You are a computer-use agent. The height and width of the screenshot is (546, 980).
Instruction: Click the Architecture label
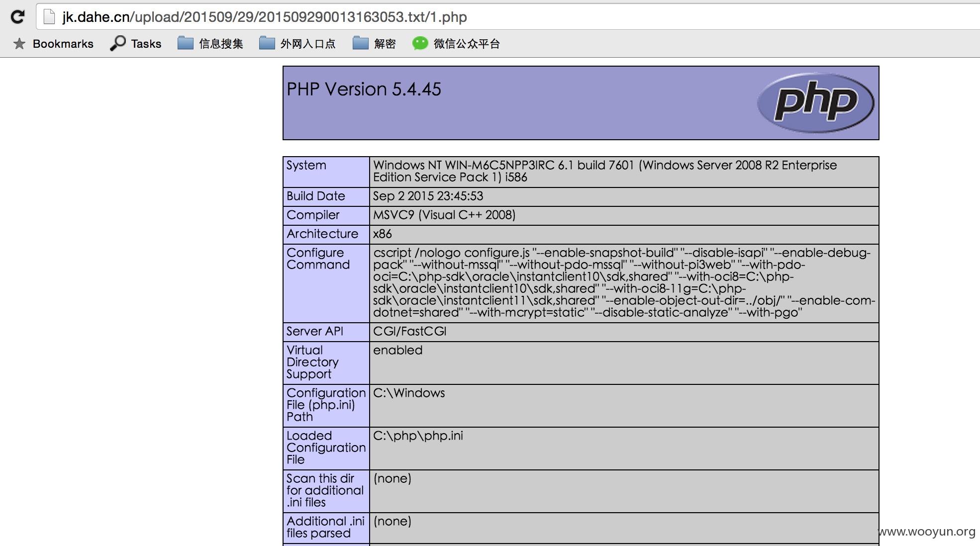[x=322, y=234]
